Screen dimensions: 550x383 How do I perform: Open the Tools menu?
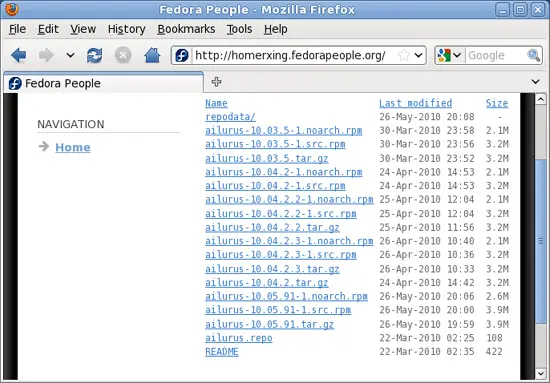click(239, 29)
